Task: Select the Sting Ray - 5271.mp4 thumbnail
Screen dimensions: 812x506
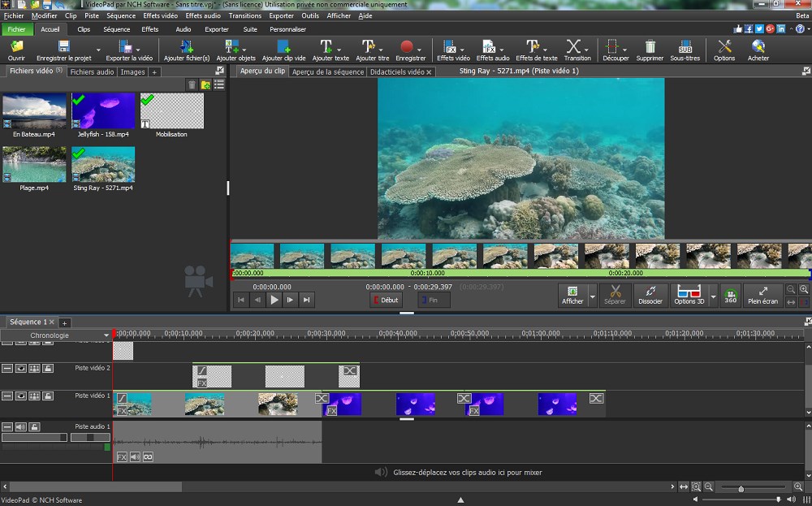Action: (103, 167)
